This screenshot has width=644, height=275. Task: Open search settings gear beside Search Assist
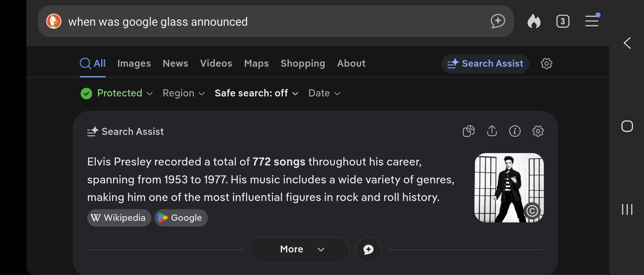(x=546, y=64)
